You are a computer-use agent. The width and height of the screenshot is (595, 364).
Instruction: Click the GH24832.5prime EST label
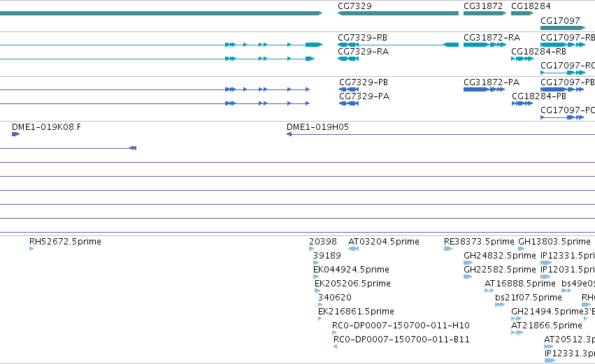click(500, 256)
